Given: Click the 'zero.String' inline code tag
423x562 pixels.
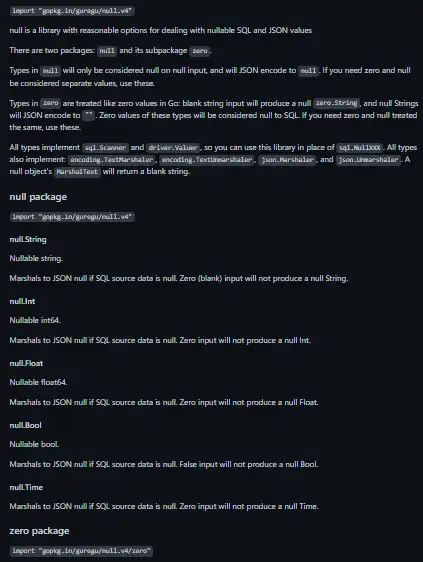Looking at the screenshot, I should [336, 103].
